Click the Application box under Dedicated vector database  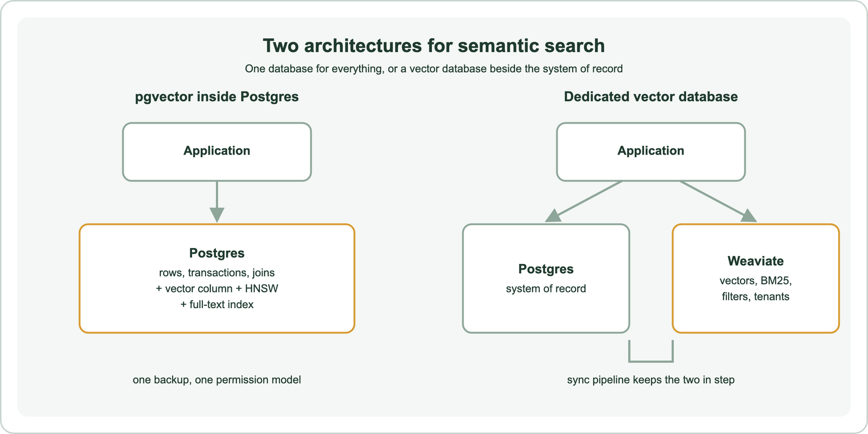click(651, 152)
